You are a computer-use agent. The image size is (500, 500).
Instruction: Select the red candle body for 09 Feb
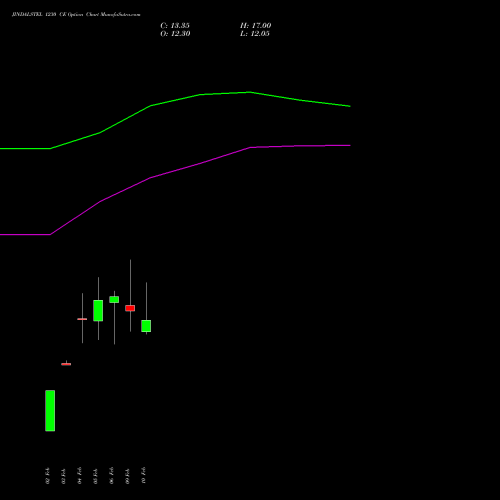click(x=130, y=308)
